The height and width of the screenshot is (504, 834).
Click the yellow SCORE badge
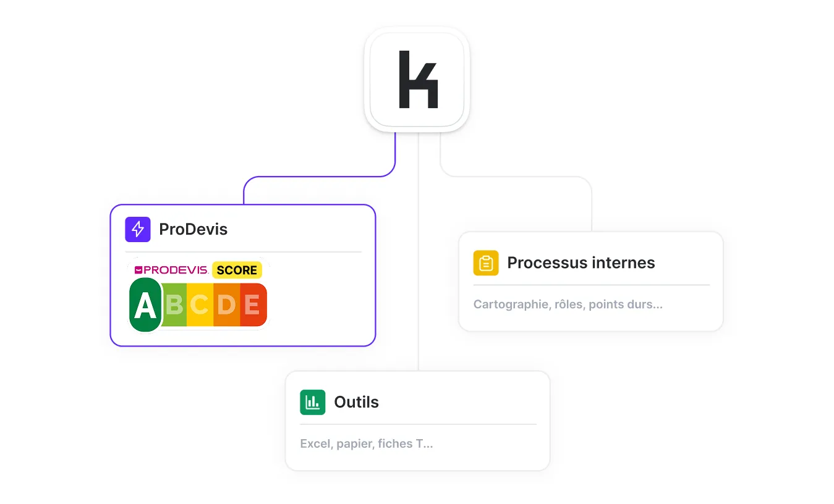[237, 270]
